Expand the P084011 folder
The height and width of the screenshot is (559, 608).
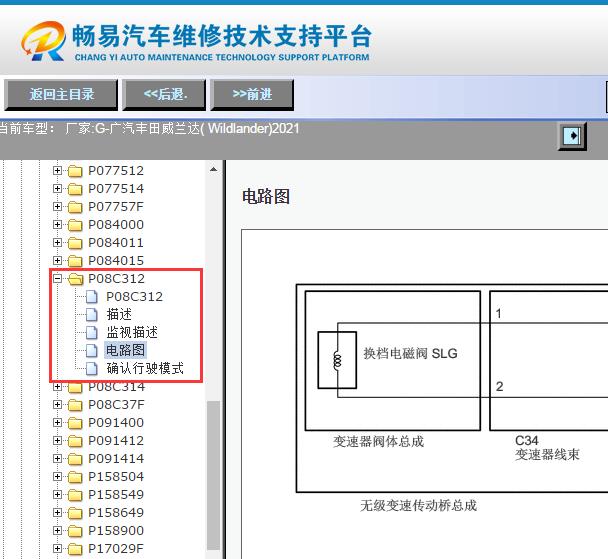57,243
